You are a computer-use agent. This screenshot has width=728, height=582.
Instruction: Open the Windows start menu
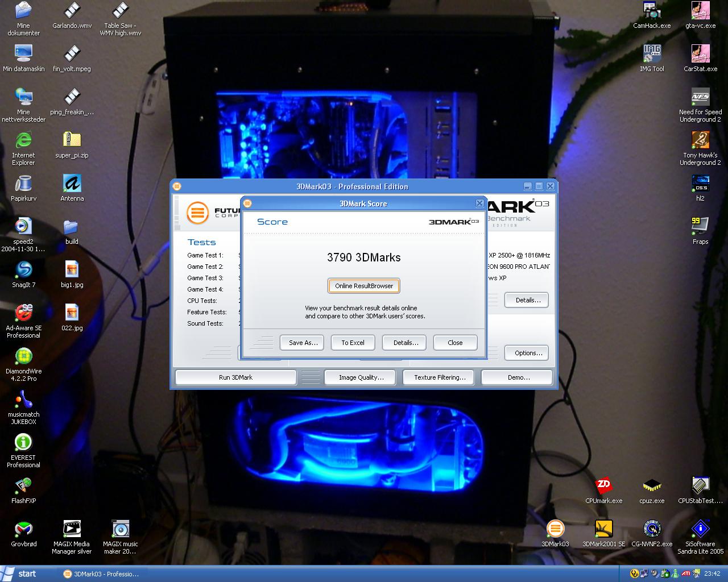point(20,573)
